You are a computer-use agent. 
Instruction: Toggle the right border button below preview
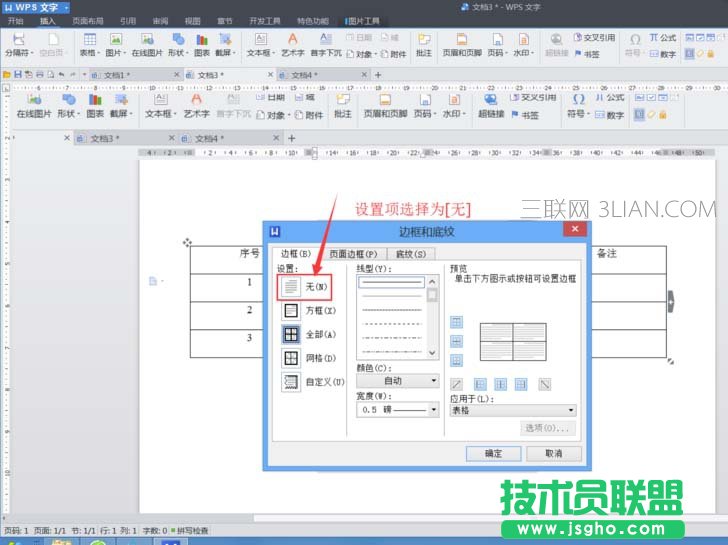pos(521,384)
